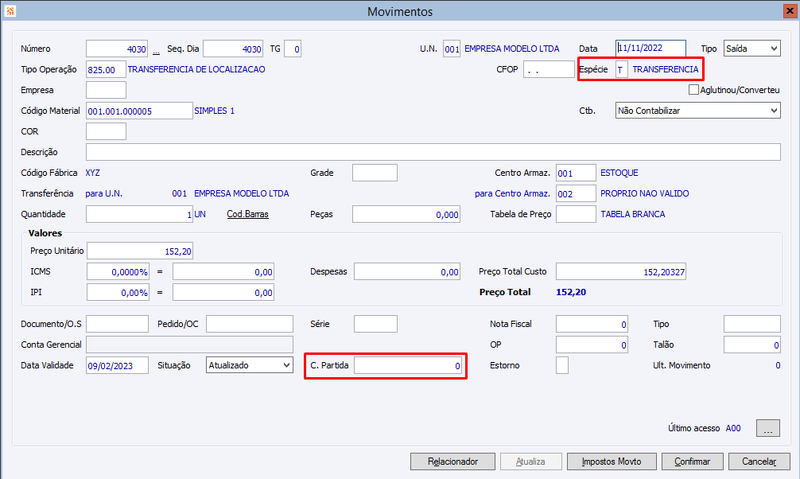Click the ICMS percentage field

click(x=118, y=272)
